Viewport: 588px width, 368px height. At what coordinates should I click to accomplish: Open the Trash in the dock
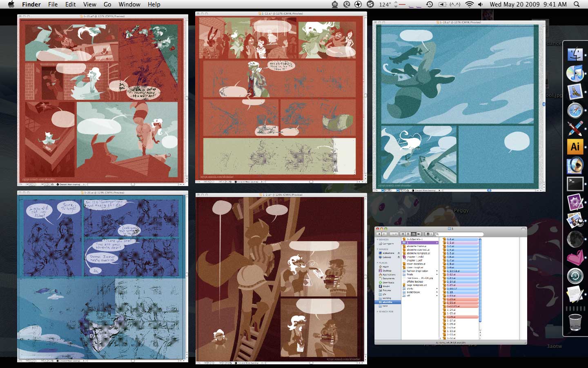click(x=575, y=322)
